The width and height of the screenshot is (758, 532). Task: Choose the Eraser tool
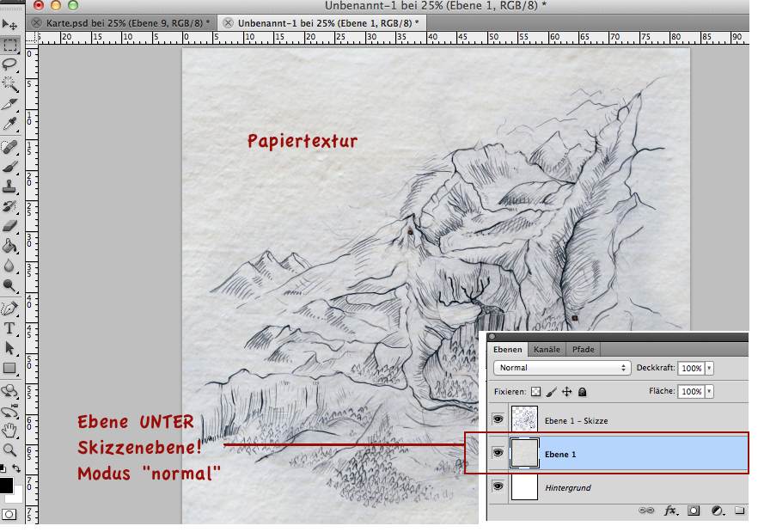[x=10, y=226]
